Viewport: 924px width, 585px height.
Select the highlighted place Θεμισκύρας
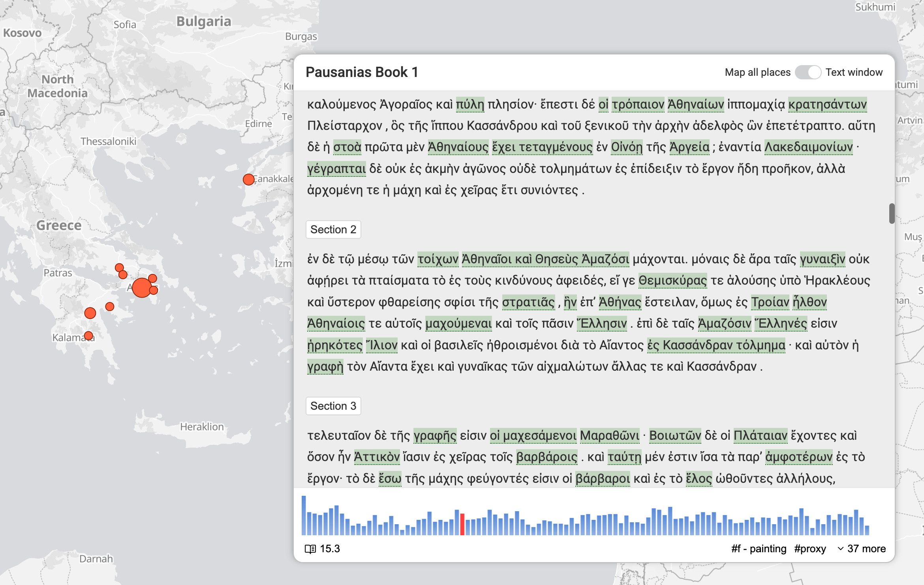click(x=672, y=280)
